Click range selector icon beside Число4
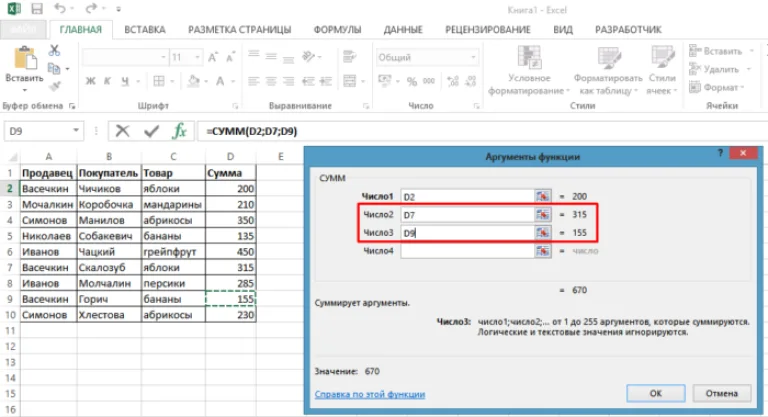This screenshot has height=417, width=768. click(x=542, y=251)
